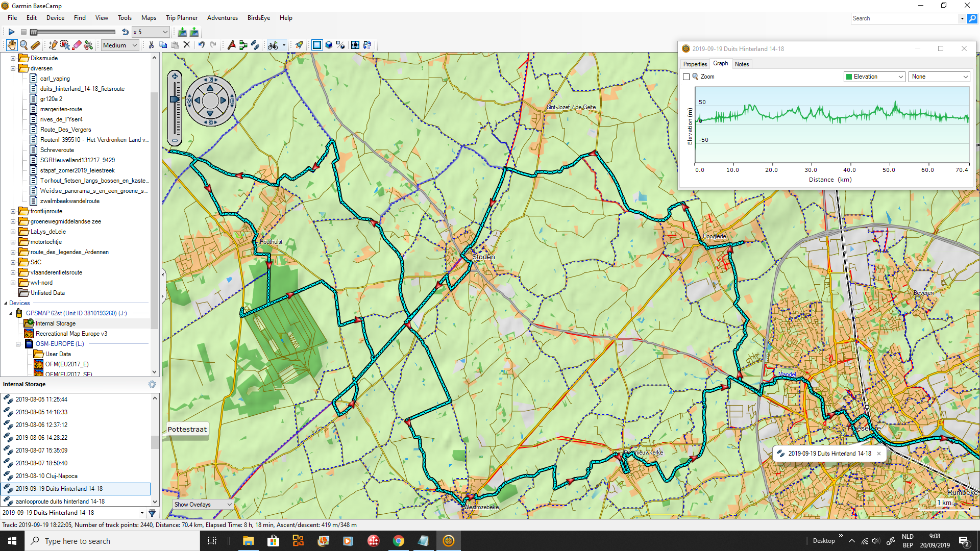
Task: Select the Divide scissors tool
Action: tap(88, 45)
